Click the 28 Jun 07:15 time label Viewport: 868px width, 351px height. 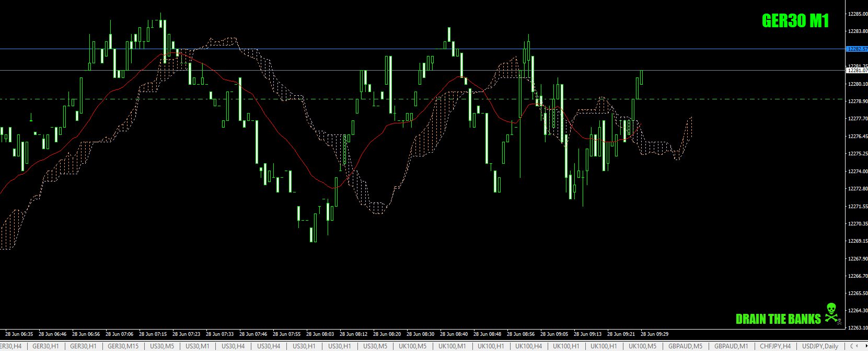(x=153, y=334)
